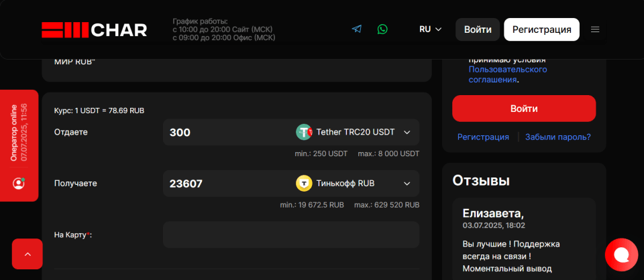Expand the RU language selector

coord(430,29)
